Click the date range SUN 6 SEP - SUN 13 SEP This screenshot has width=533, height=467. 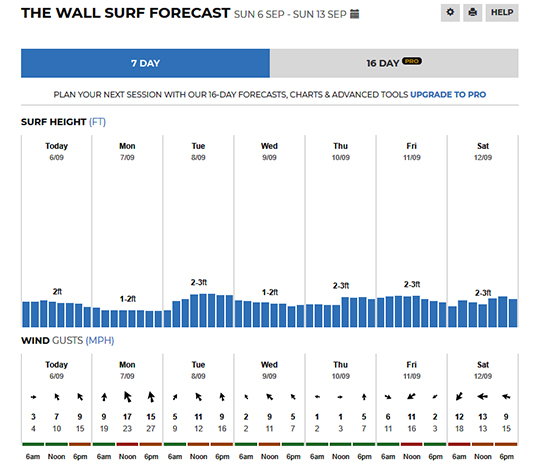[x=290, y=14]
